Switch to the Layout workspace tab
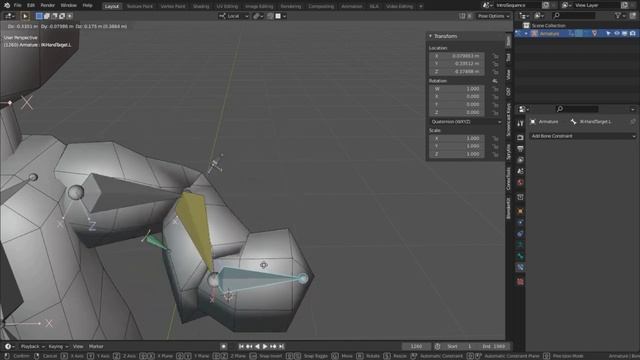The image size is (640, 360). coord(111,6)
